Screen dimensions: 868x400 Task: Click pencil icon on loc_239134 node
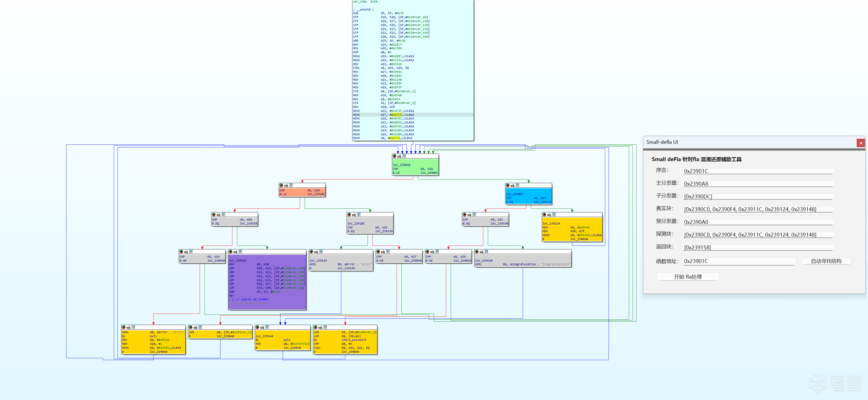[x=316, y=252]
